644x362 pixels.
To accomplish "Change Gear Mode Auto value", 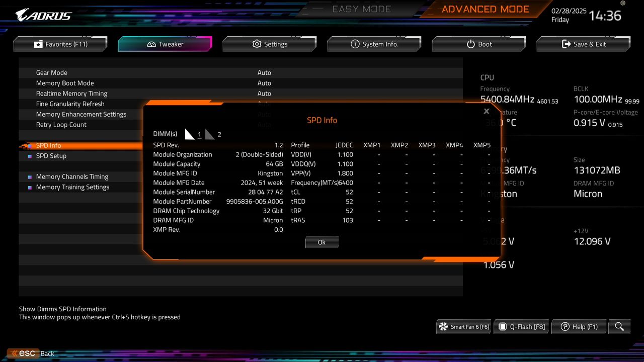I will tap(264, 73).
